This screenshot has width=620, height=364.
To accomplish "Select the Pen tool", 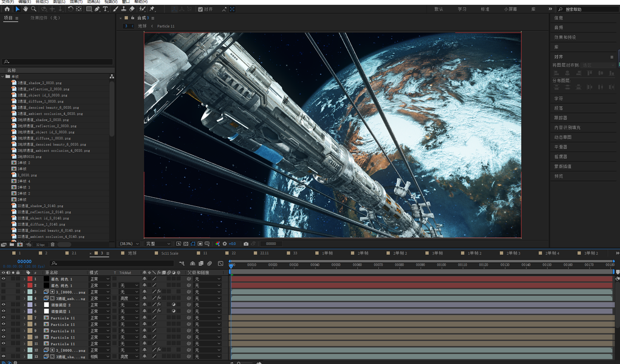I will [x=97, y=8].
